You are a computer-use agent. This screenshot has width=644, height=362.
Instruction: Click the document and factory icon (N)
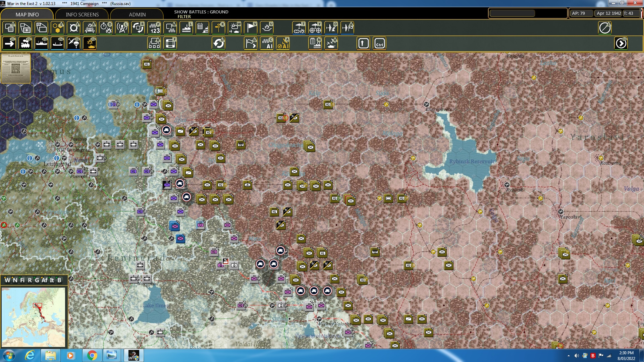(x=315, y=44)
